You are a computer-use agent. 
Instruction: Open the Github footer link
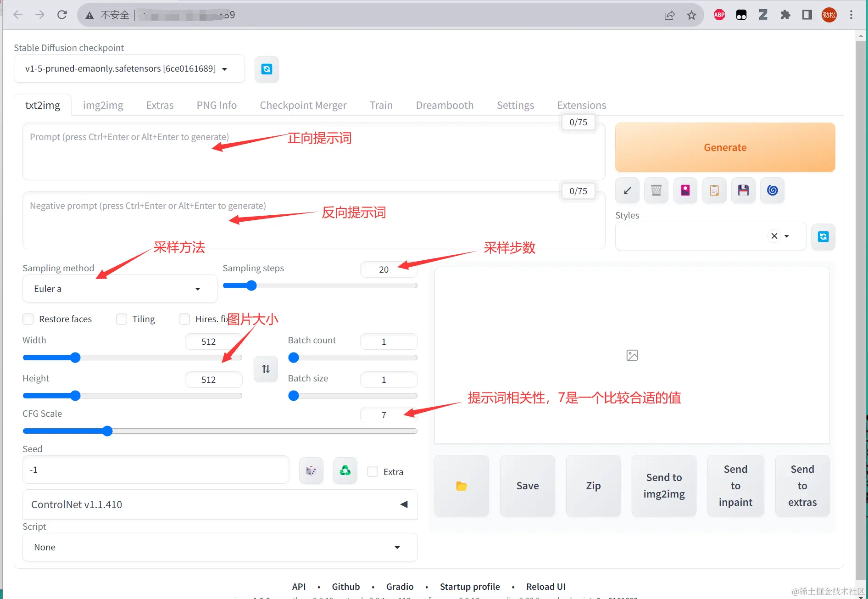[345, 587]
